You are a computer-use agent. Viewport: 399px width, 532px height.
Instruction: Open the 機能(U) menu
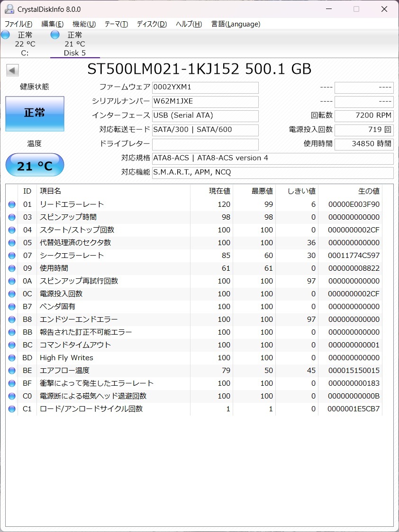pos(84,24)
